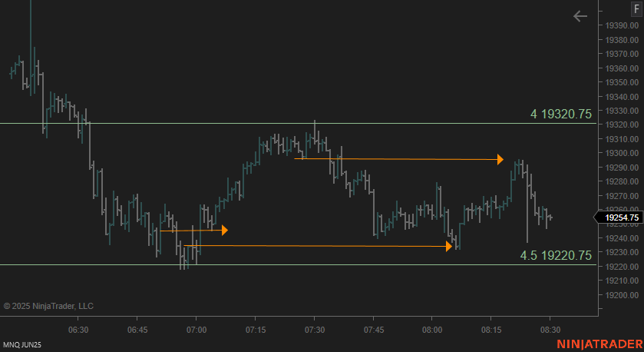
Task: Select the current price marker 19254.75
Action: (619, 218)
